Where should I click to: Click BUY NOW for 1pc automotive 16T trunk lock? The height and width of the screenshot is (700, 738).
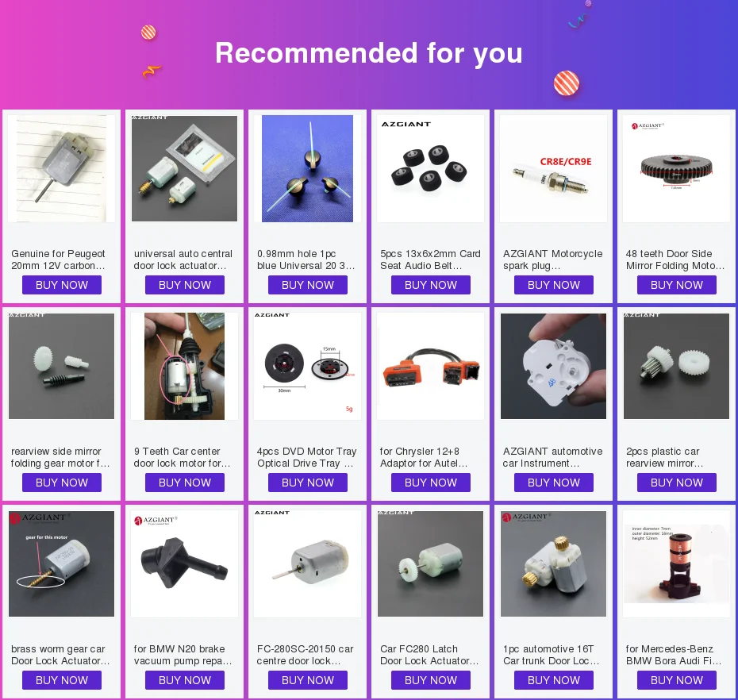coord(554,681)
